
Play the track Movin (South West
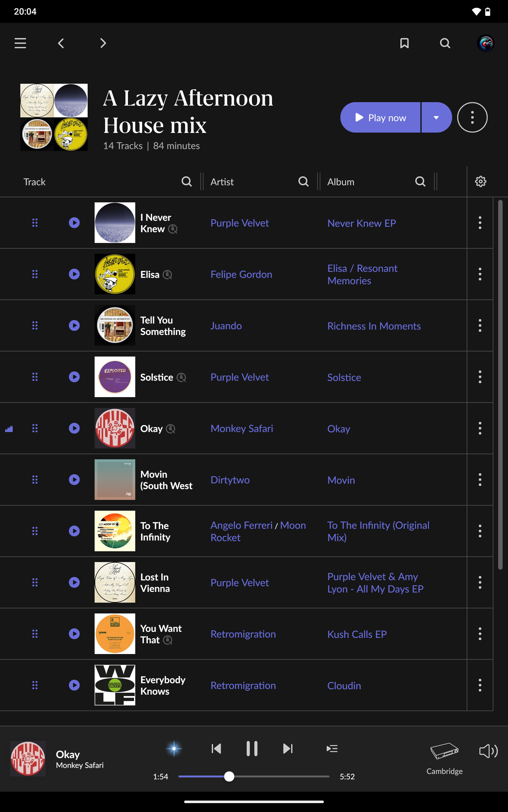click(x=74, y=480)
